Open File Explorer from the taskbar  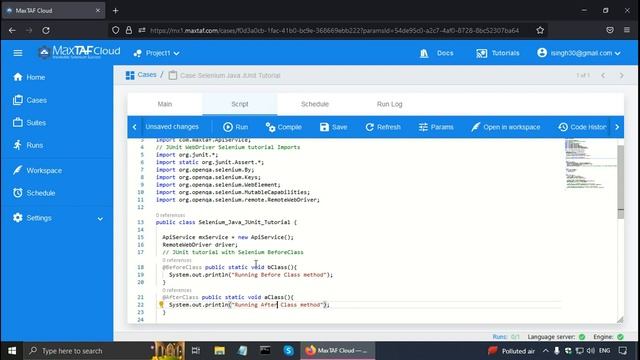pos(220,351)
